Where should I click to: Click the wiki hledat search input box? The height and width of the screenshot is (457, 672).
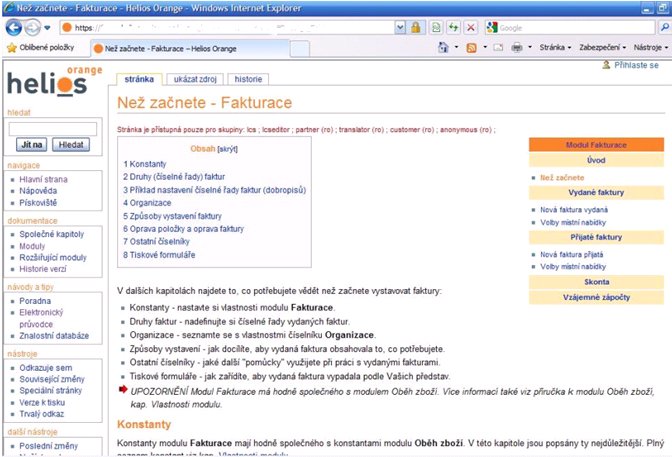click(x=53, y=129)
